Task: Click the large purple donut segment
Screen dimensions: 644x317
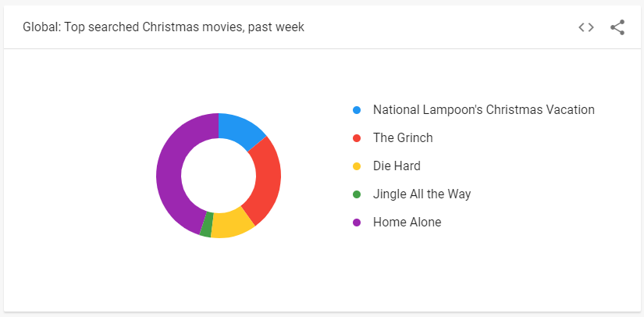Action: [x=170, y=176]
